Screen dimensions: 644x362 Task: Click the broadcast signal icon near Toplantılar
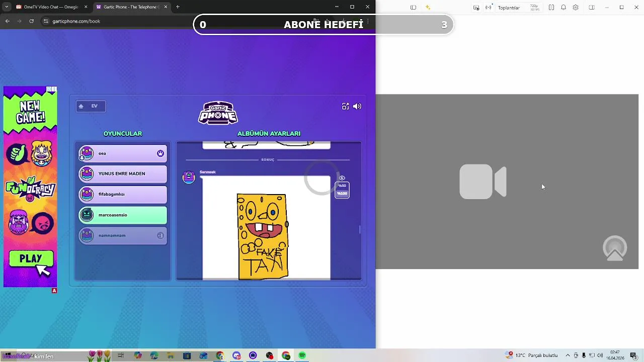(x=488, y=8)
